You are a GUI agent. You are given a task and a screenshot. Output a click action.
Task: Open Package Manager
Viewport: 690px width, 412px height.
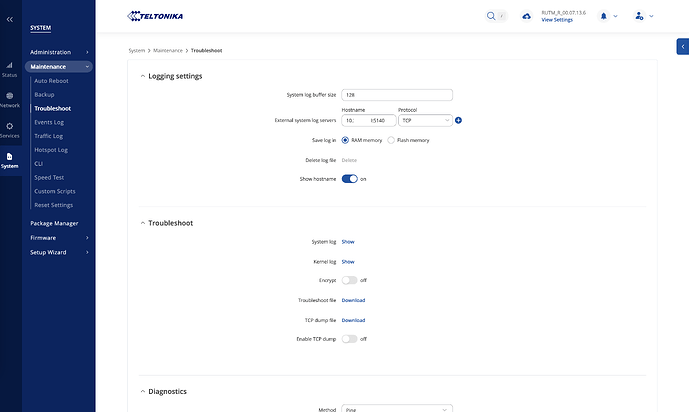tap(54, 223)
